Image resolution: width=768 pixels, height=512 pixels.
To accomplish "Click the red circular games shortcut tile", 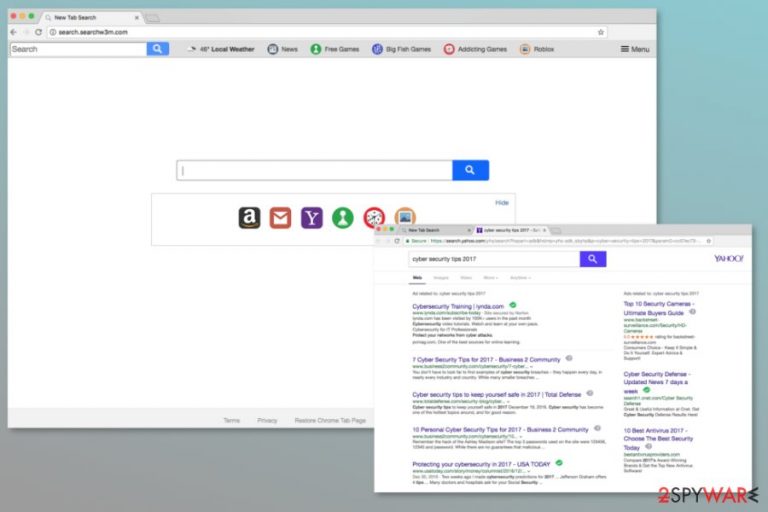I will click(374, 218).
